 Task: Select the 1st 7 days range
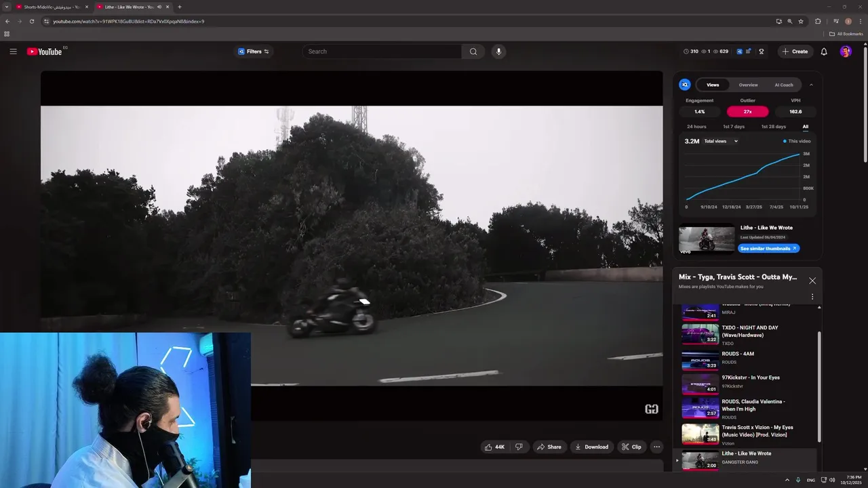pyautogui.click(x=733, y=127)
